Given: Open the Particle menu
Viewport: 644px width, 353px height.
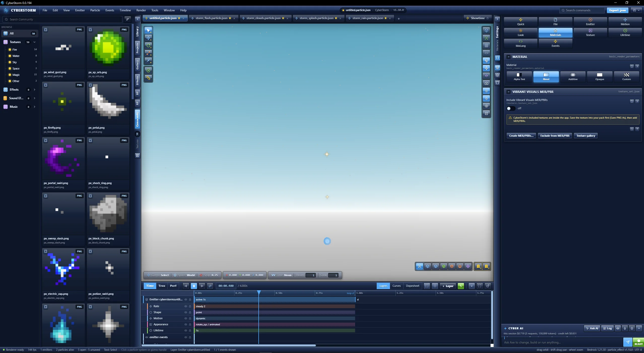Looking at the screenshot, I should point(95,10).
